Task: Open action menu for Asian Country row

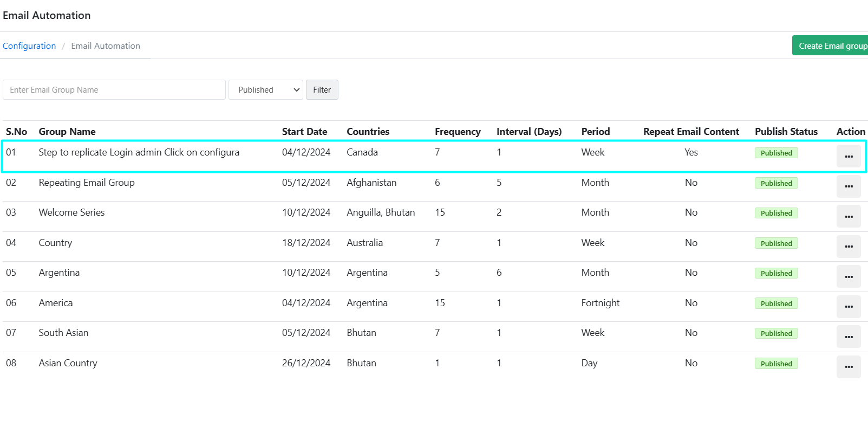Action: click(848, 367)
